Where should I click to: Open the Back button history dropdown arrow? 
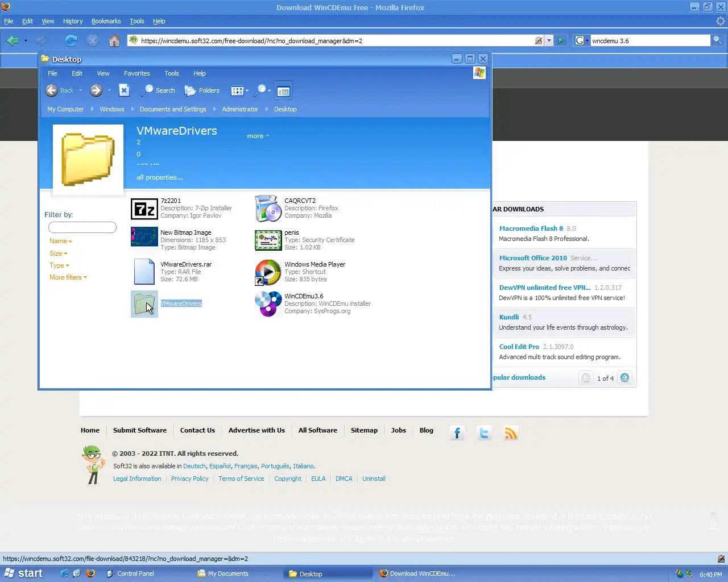point(80,90)
